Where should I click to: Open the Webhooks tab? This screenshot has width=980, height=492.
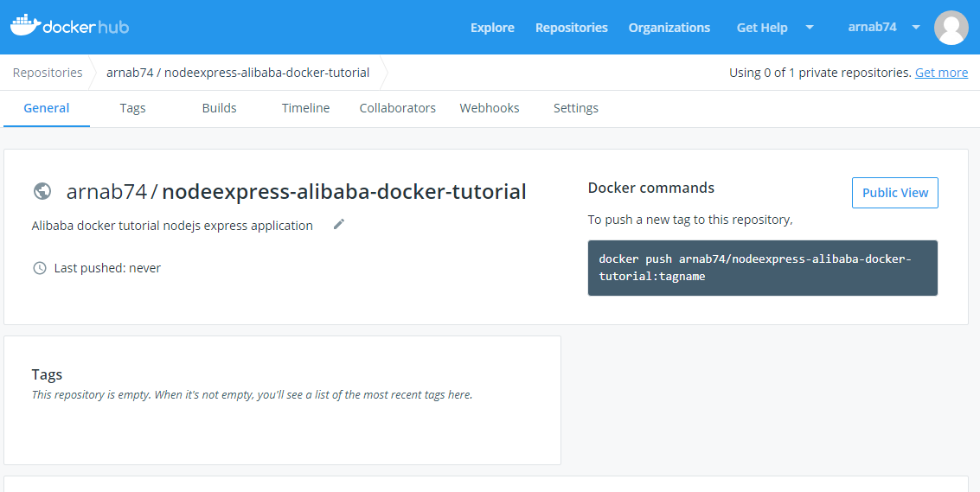(x=490, y=108)
